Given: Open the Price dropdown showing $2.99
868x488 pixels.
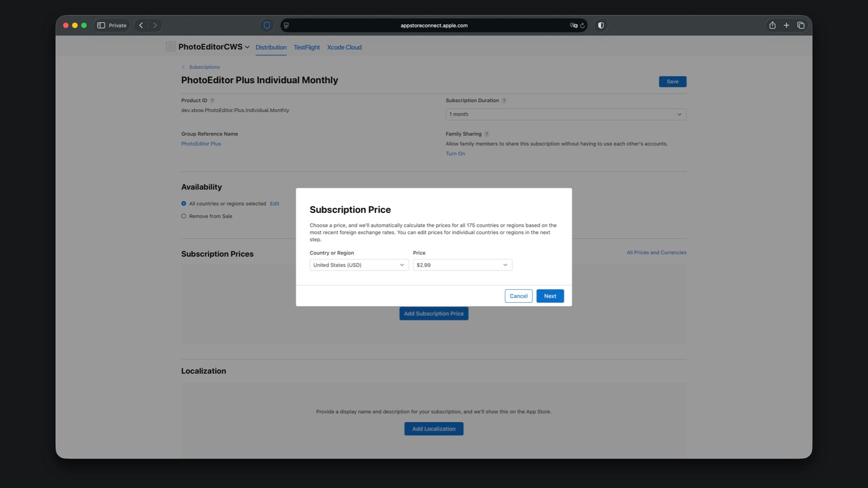Looking at the screenshot, I should click(x=462, y=265).
